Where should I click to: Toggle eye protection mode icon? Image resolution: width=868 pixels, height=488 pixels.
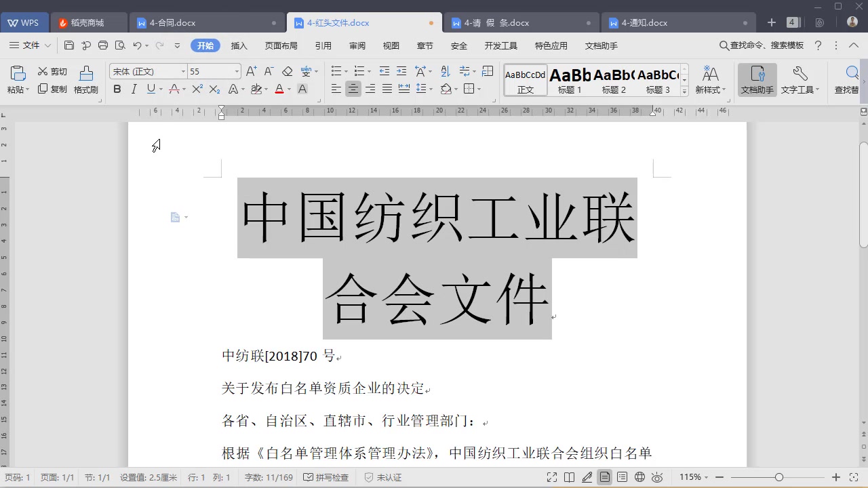click(x=657, y=477)
